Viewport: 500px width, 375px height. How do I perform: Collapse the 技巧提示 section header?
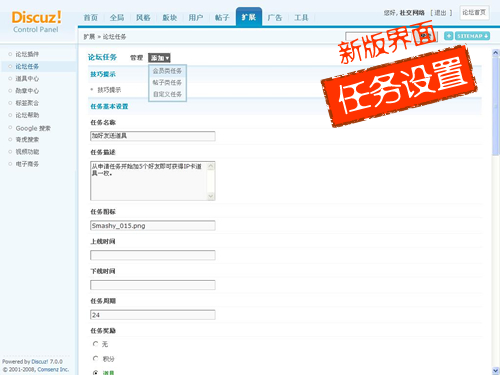click(x=103, y=74)
